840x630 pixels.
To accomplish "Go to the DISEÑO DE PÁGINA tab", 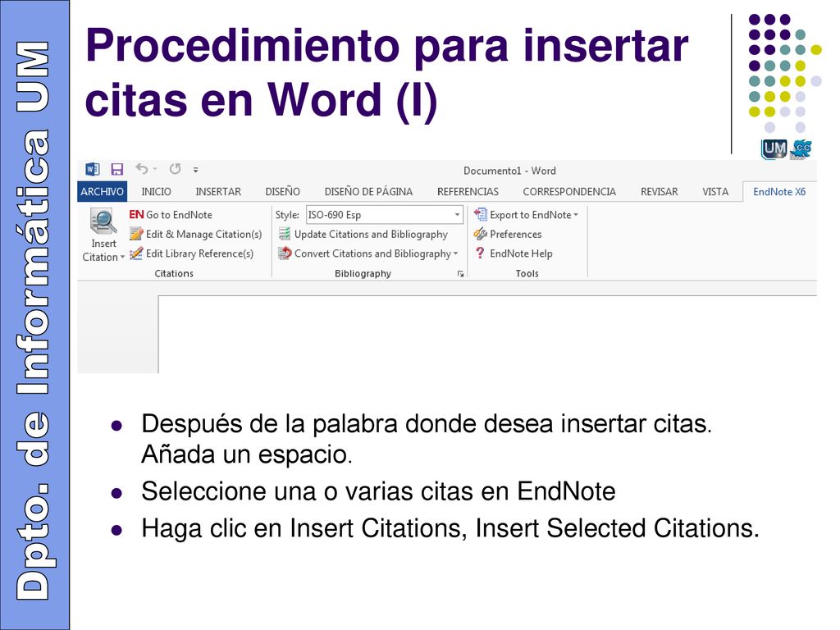I will 368,191.
